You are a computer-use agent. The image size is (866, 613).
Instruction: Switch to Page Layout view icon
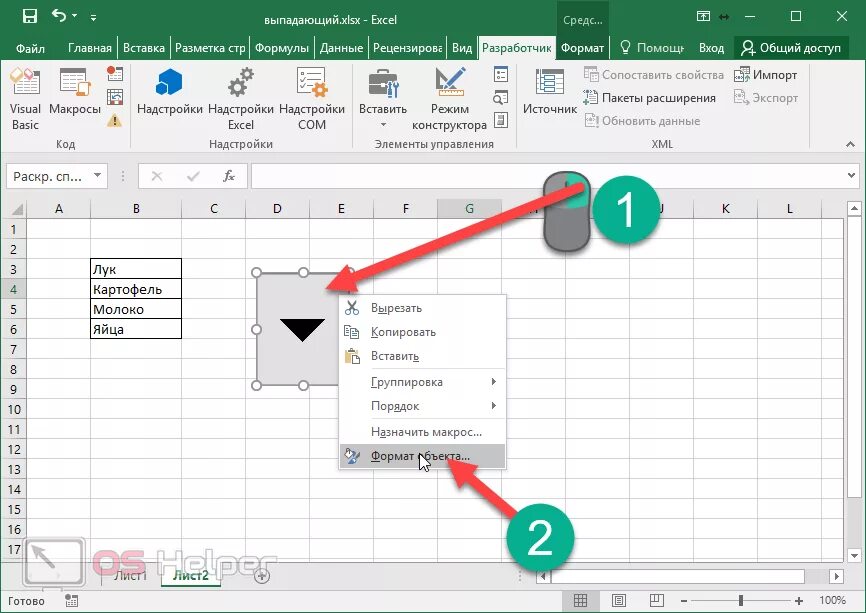[x=619, y=600]
